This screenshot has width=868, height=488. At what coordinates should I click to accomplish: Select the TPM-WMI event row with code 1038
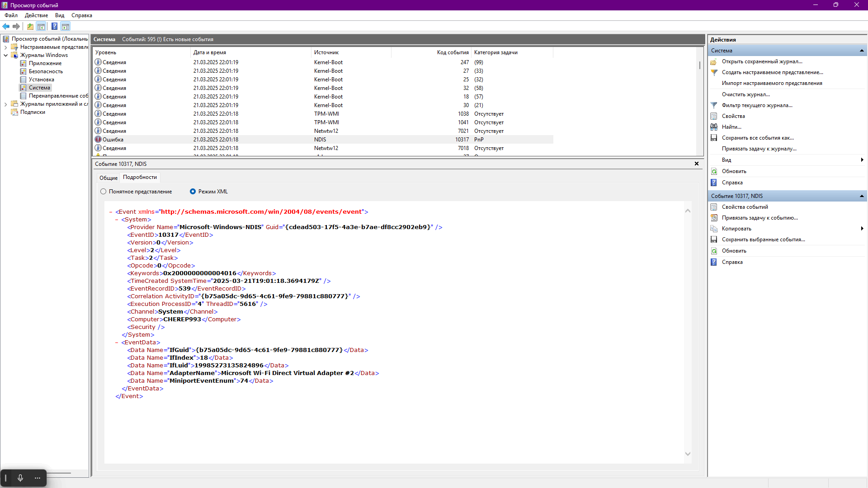(323, 114)
